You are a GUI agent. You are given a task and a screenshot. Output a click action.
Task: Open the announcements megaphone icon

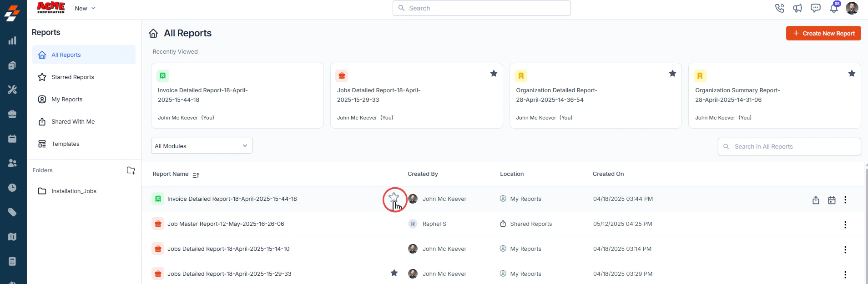797,8
